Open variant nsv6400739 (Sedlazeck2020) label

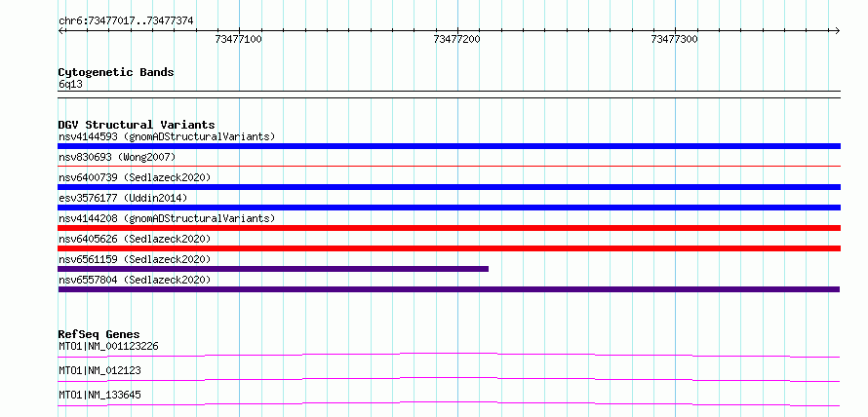pos(135,177)
